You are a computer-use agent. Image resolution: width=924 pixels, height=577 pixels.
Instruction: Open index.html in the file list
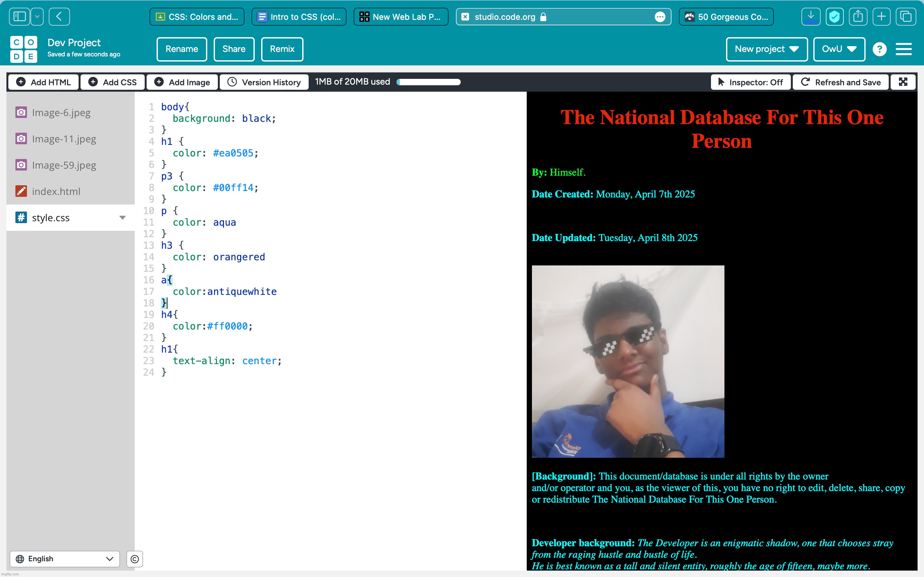click(x=56, y=192)
